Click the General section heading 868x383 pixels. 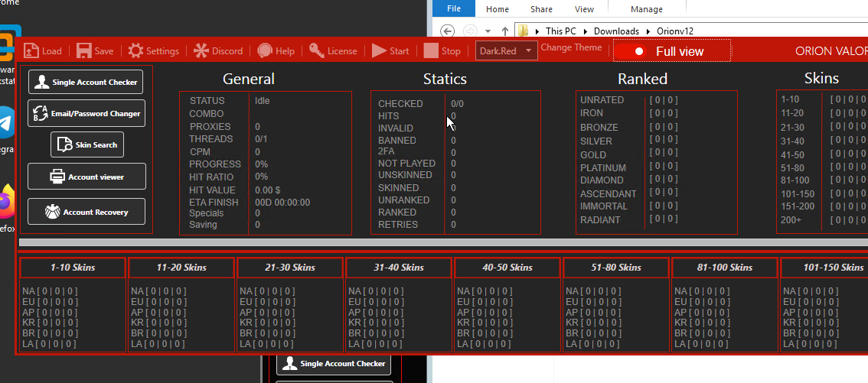click(x=249, y=79)
